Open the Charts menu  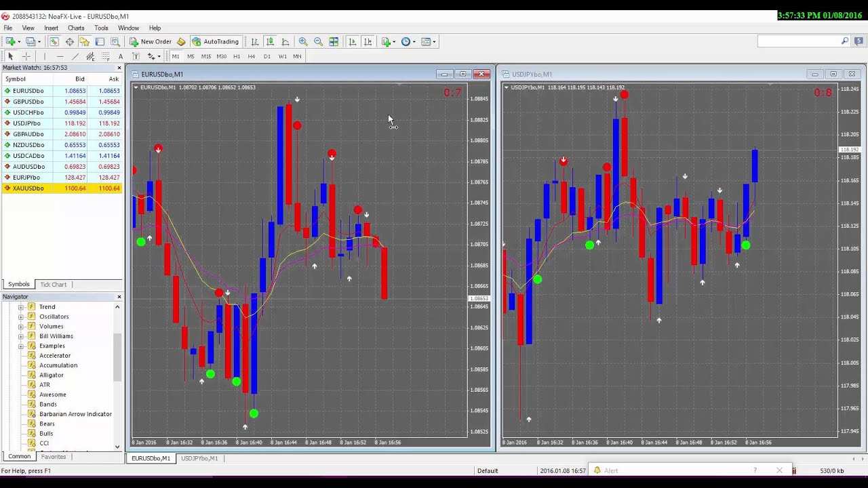click(76, 28)
